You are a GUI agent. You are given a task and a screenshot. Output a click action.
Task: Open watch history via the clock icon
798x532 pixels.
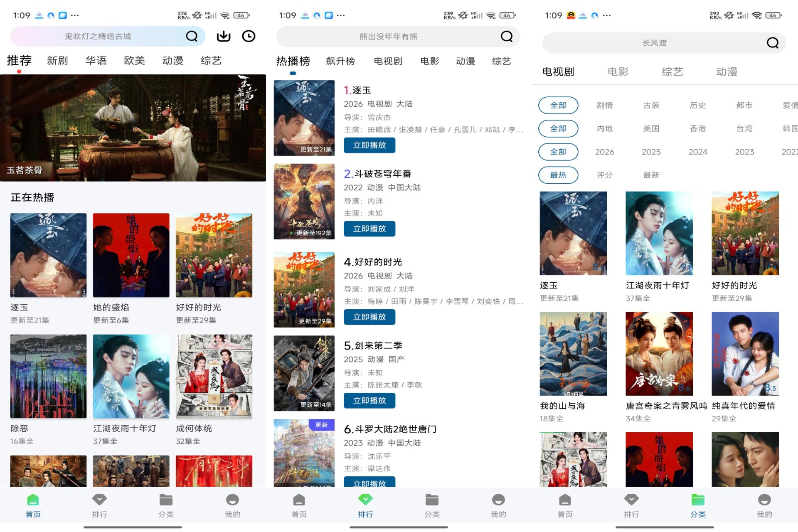tap(249, 36)
